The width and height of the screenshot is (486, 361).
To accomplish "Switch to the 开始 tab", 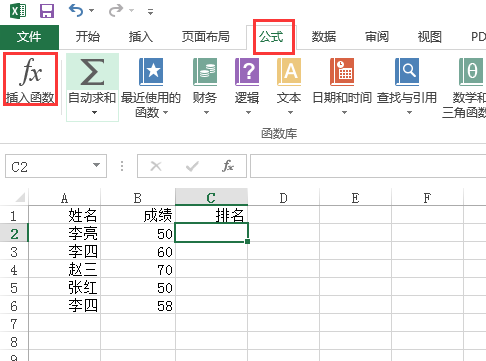I will click(x=87, y=37).
